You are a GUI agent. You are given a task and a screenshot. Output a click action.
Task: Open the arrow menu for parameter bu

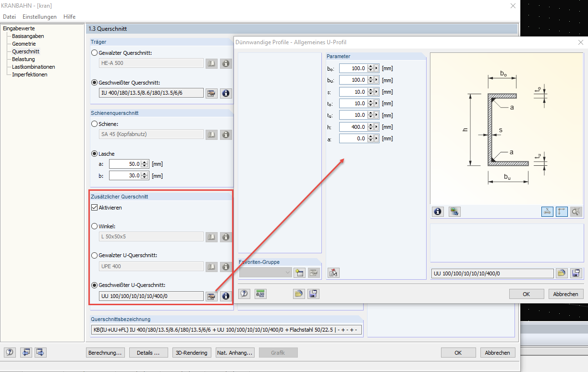pyautogui.click(x=377, y=80)
